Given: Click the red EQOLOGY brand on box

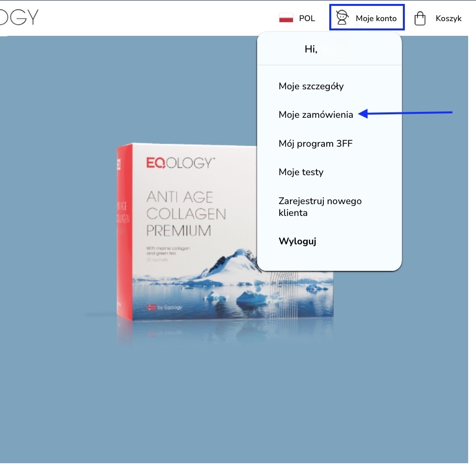Looking at the screenshot, I should click(x=180, y=162).
